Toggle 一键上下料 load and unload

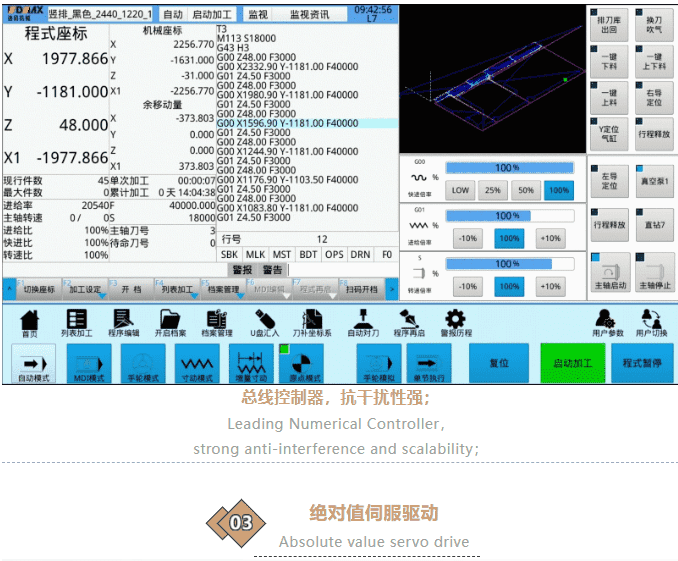click(x=654, y=62)
